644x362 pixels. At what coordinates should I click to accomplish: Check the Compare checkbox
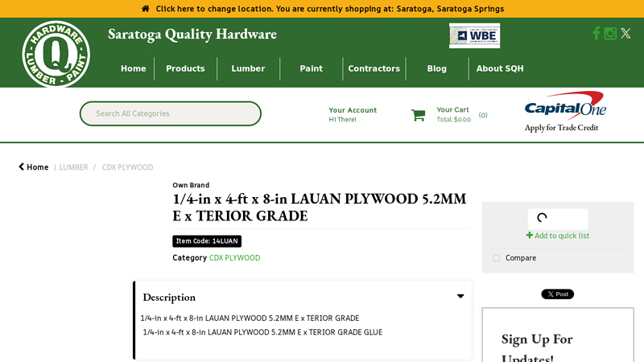click(497, 258)
